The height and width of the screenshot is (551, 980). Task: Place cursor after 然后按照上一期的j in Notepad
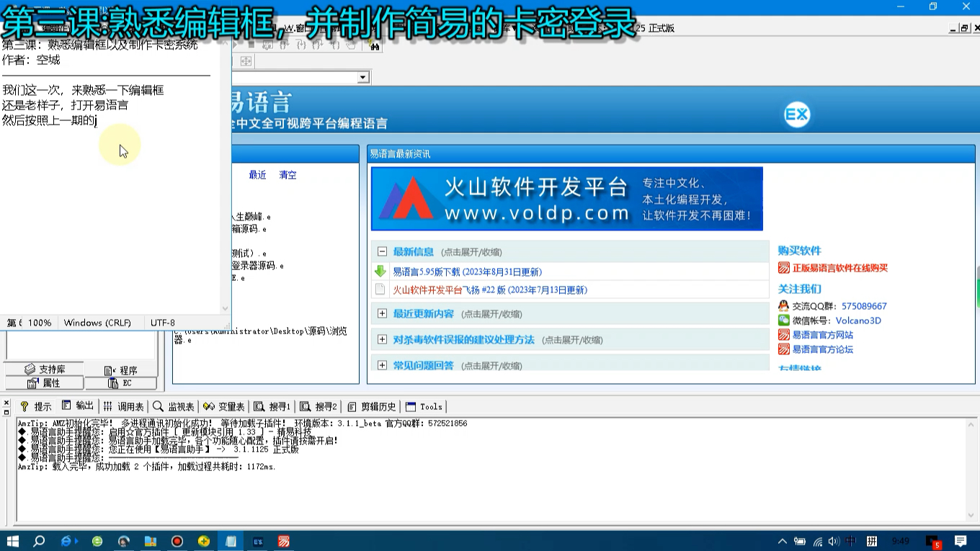97,121
